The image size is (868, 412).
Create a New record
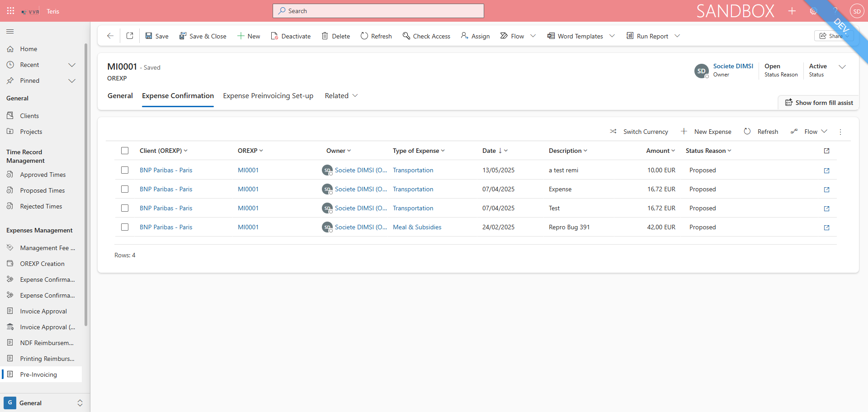tap(249, 36)
